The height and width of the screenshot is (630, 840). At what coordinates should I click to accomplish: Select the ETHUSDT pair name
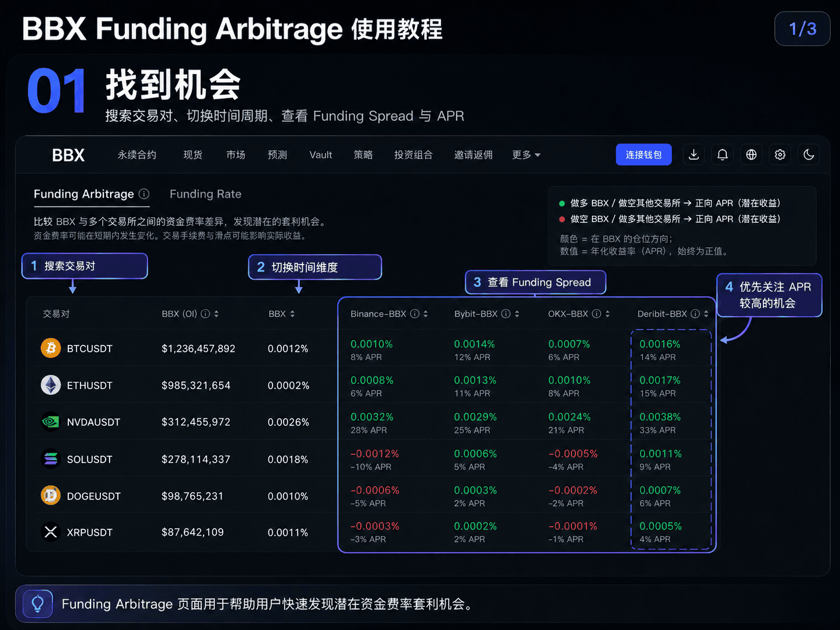click(x=89, y=385)
